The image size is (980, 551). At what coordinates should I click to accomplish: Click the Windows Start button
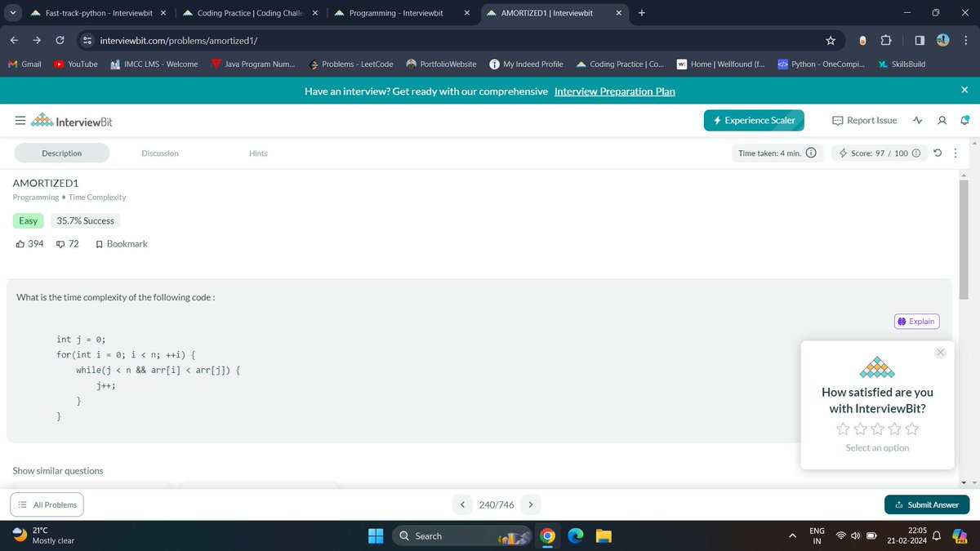coord(376,535)
